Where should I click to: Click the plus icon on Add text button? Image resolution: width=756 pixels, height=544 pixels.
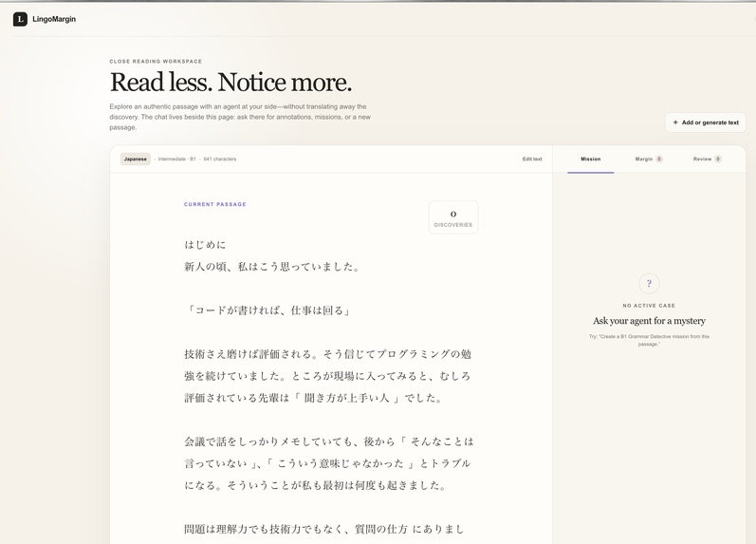coord(675,122)
